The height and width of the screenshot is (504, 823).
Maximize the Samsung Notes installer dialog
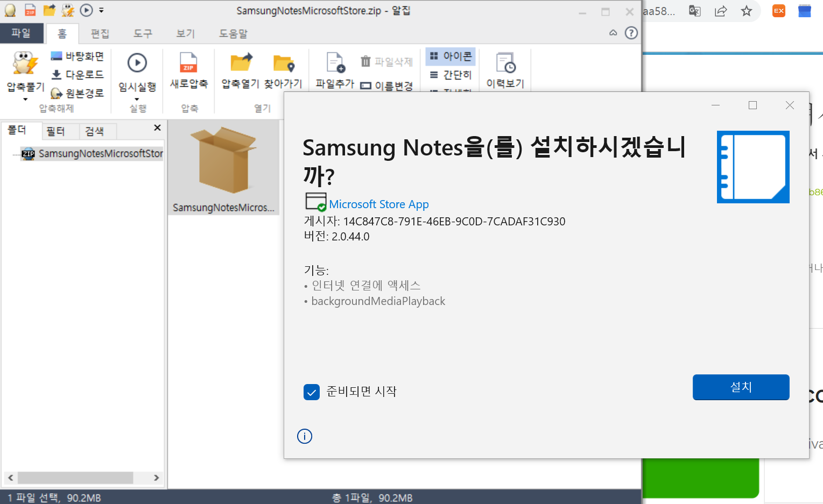click(x=752, y=105)
